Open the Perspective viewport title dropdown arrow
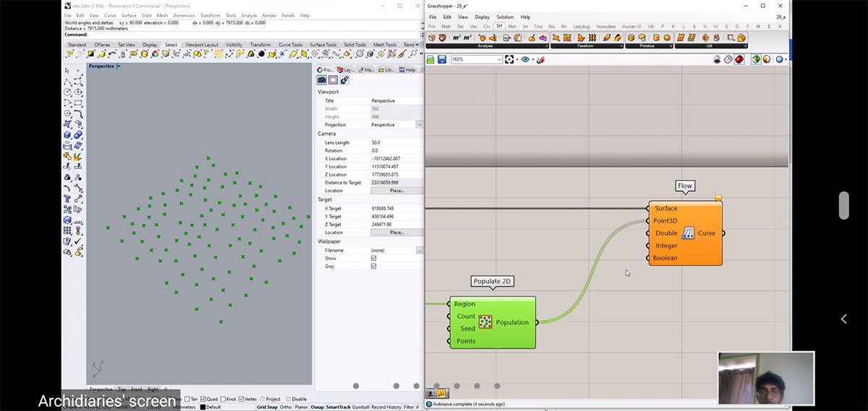 point(119,67)
